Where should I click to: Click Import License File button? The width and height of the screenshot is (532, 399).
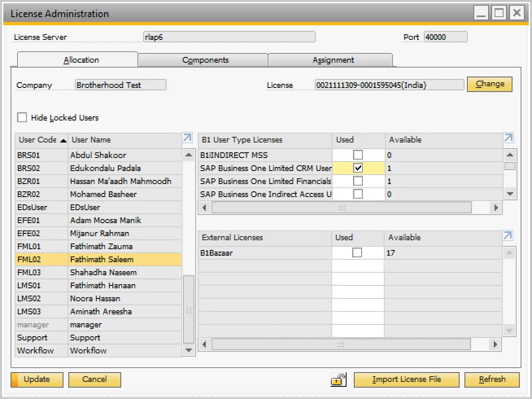tap(406, 380)
